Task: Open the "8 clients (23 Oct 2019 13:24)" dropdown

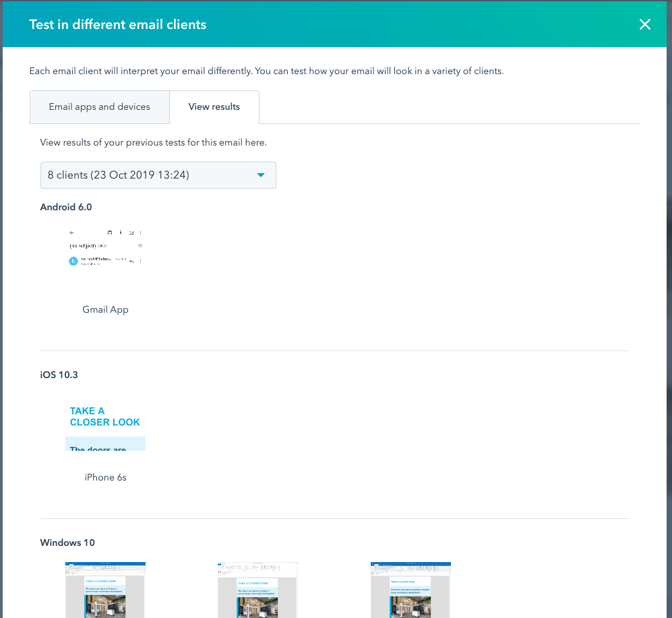Action: (x=158, y=175)
